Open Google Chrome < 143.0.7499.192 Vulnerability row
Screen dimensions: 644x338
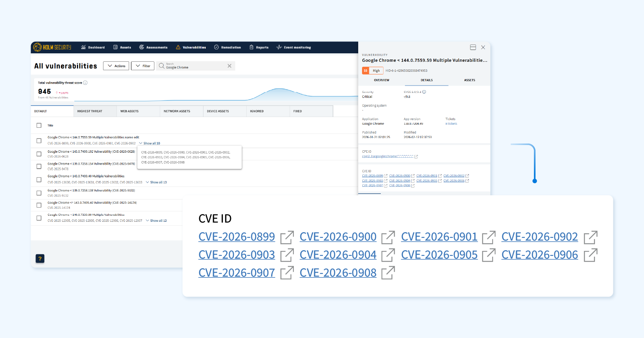pos(91,152)
